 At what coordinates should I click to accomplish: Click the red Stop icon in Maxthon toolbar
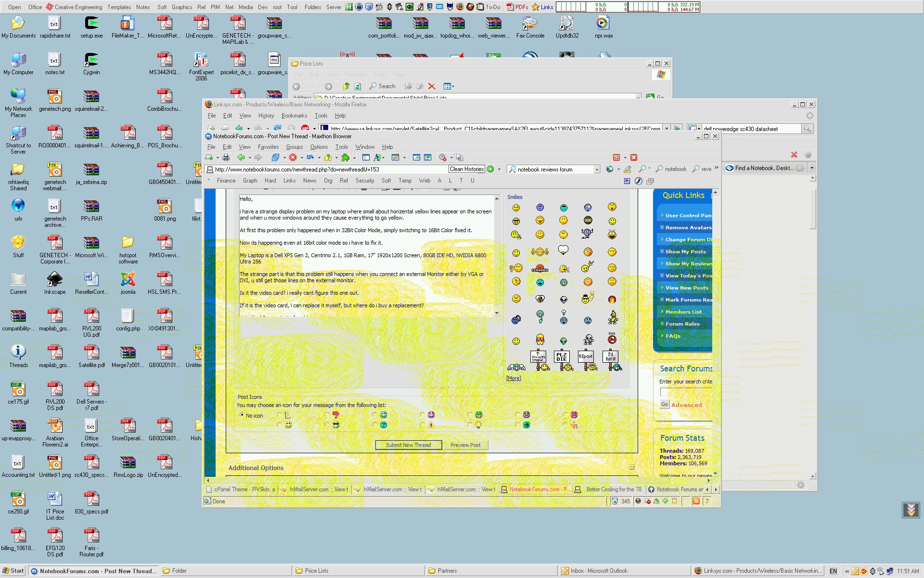293,158
